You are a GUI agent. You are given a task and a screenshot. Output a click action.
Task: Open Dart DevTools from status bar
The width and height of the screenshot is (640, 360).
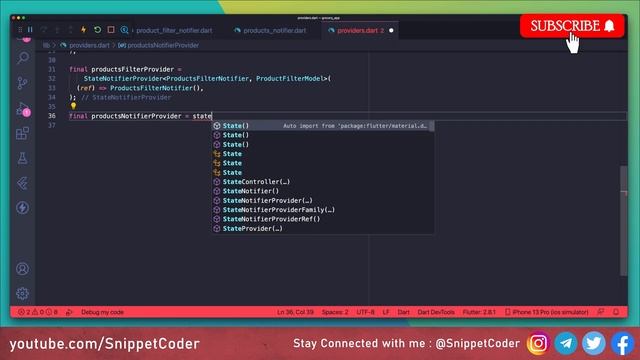pos(436,312)
